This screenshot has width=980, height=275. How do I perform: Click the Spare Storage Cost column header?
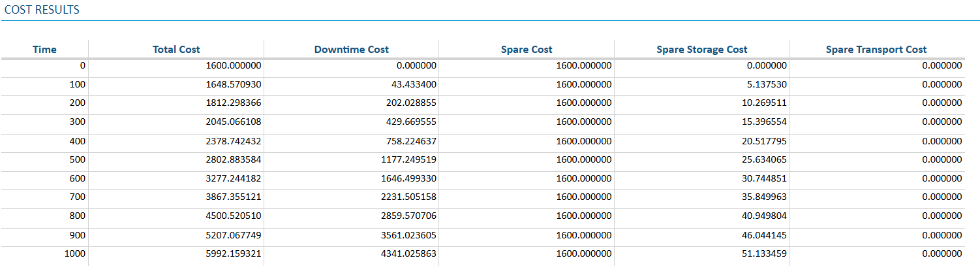(701, 49)
